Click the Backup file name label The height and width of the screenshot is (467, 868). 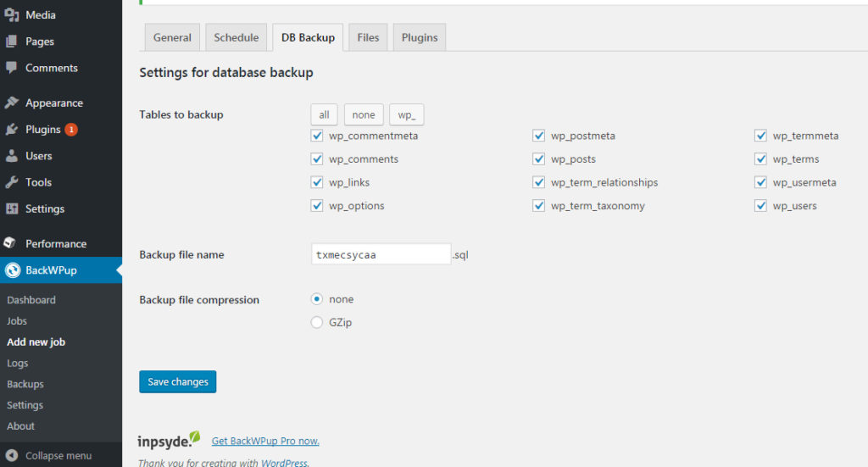pos(181,254)
